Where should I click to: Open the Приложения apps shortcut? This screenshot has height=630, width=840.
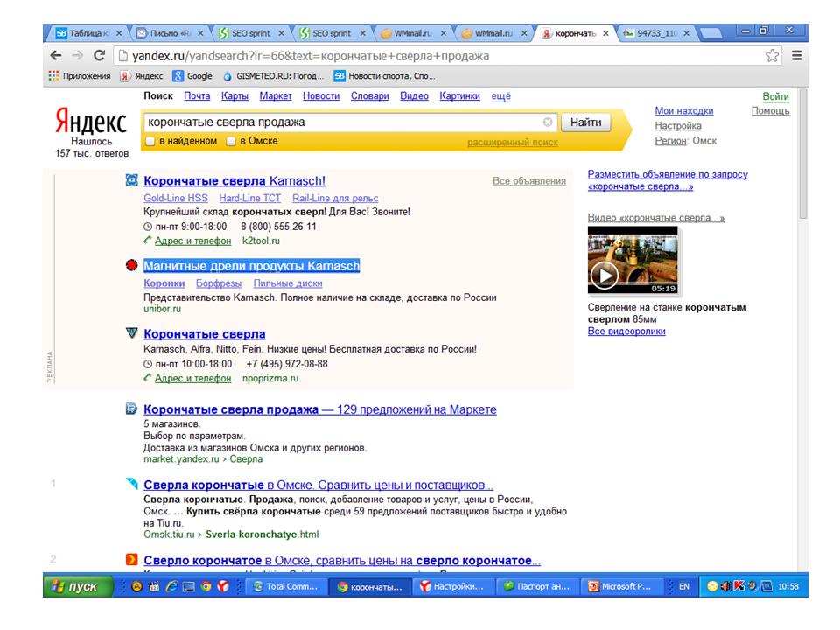80,76
